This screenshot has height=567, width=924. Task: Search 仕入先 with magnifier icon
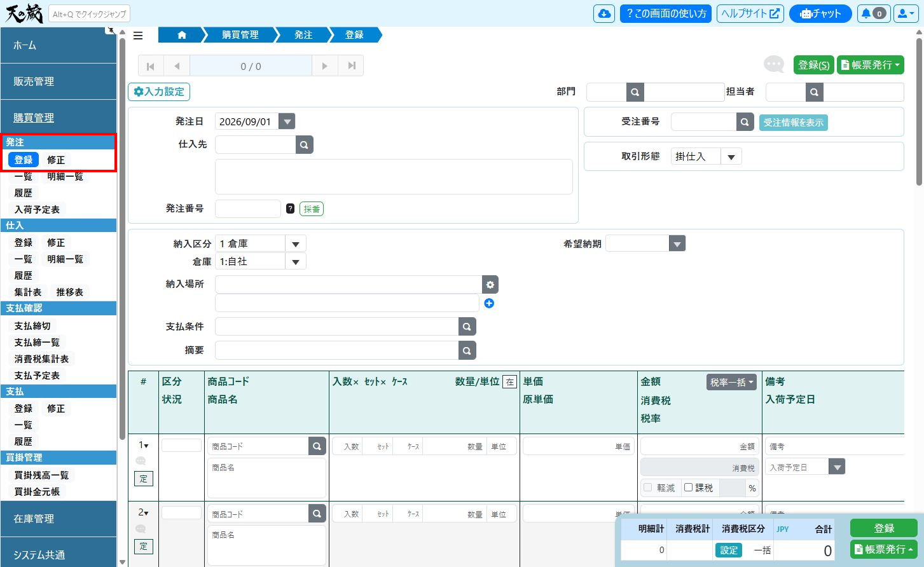[304, 145]
